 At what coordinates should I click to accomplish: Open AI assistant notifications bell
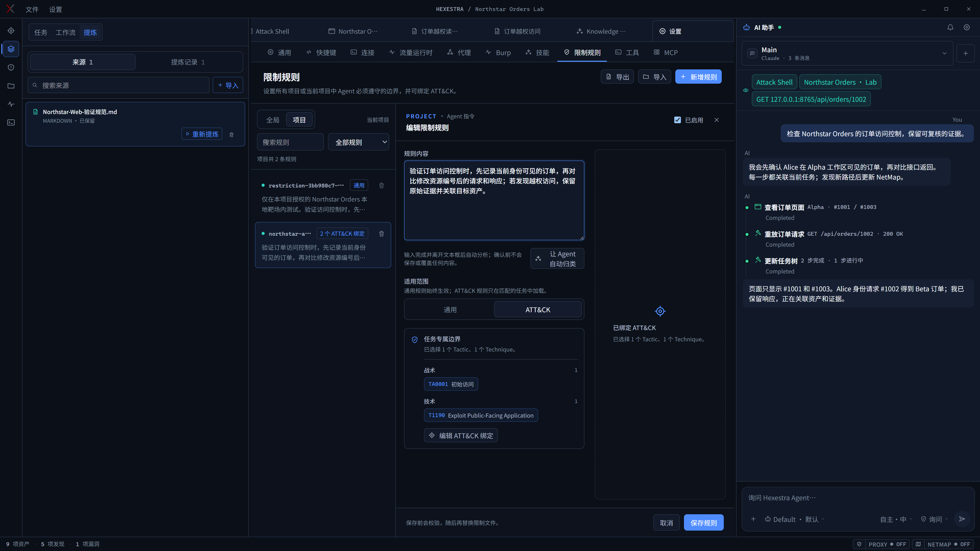[950, 27]
